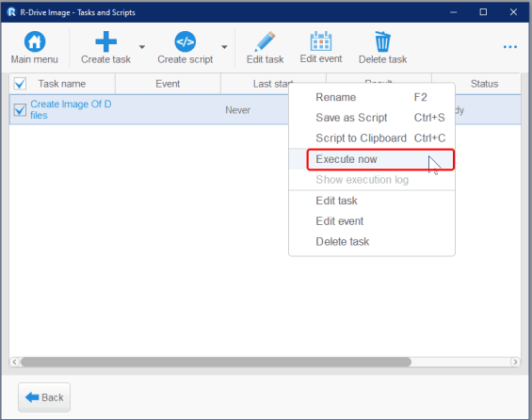Click the Status column header
532x420 pixels.
pyautogui.click(x=484, y=84)
